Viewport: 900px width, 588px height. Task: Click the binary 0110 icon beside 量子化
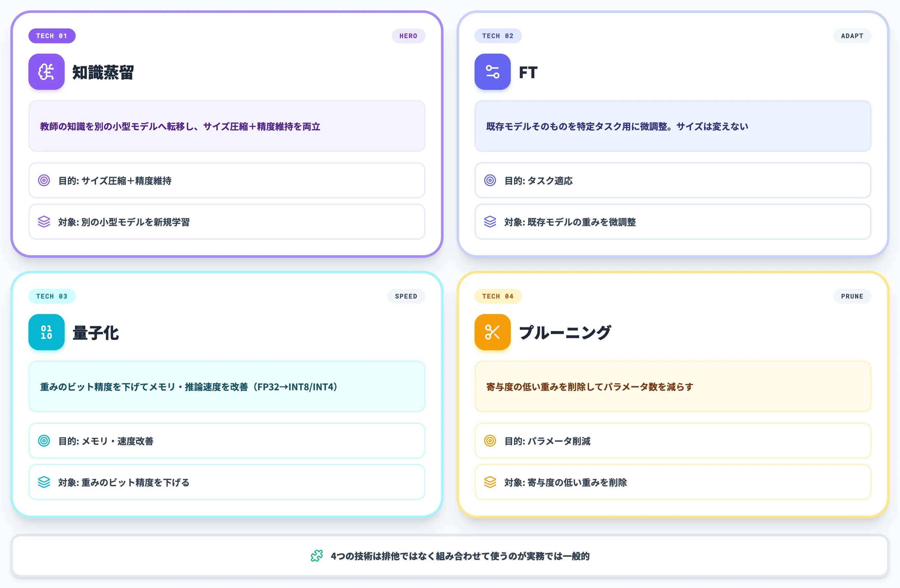(x=47, y=332)
